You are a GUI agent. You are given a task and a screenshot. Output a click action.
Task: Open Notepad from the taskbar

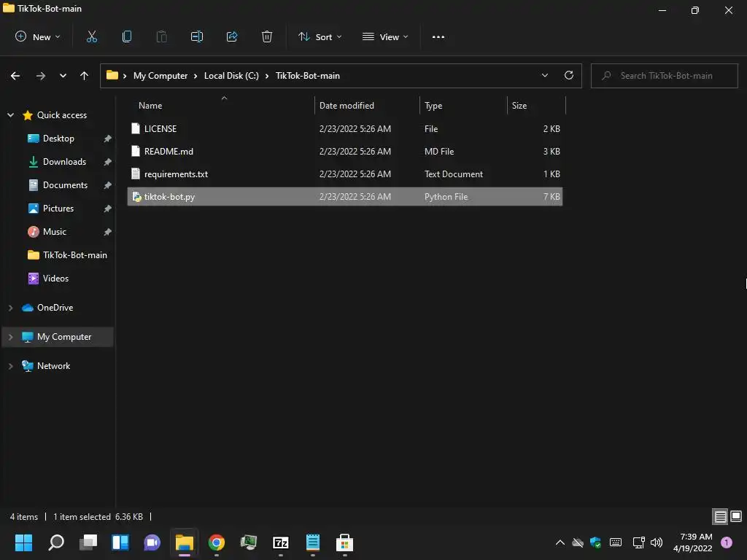click(312, 542)
